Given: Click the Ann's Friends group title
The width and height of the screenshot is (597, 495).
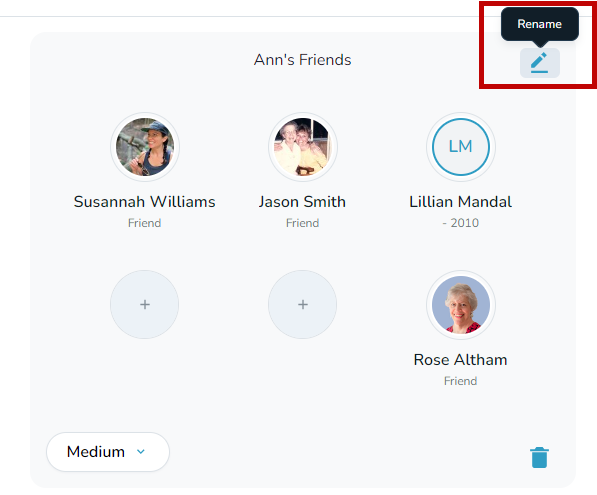Looking at the screenshot, I should point(302,60).
